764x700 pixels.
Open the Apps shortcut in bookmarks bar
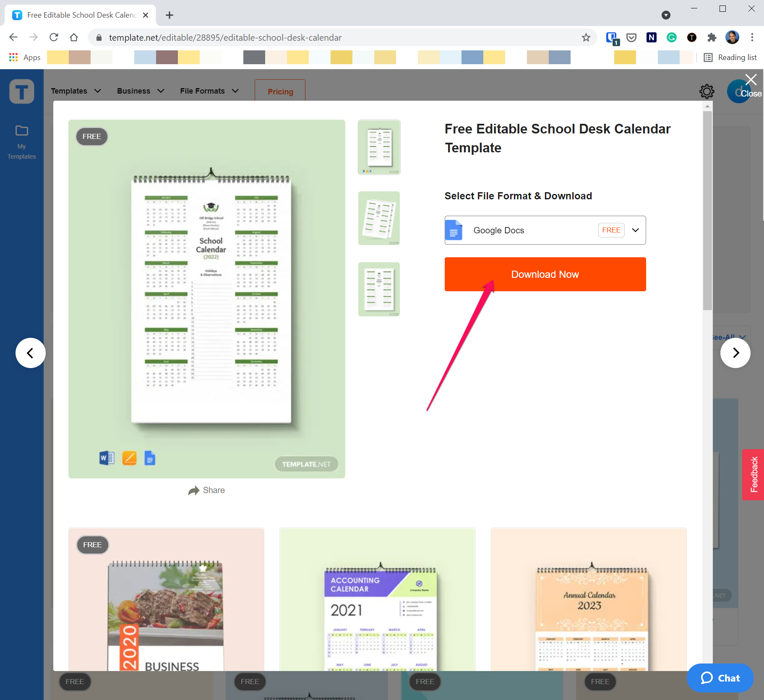25,57
